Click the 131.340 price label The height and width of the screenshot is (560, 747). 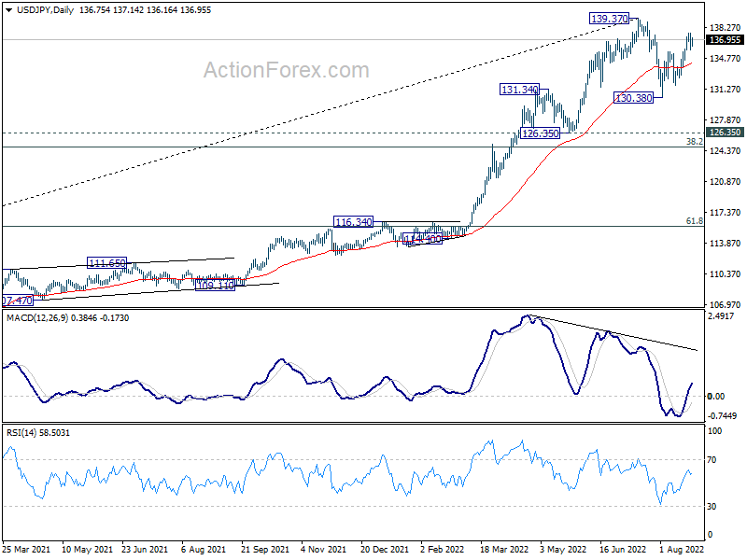click(x=519, y=89)
